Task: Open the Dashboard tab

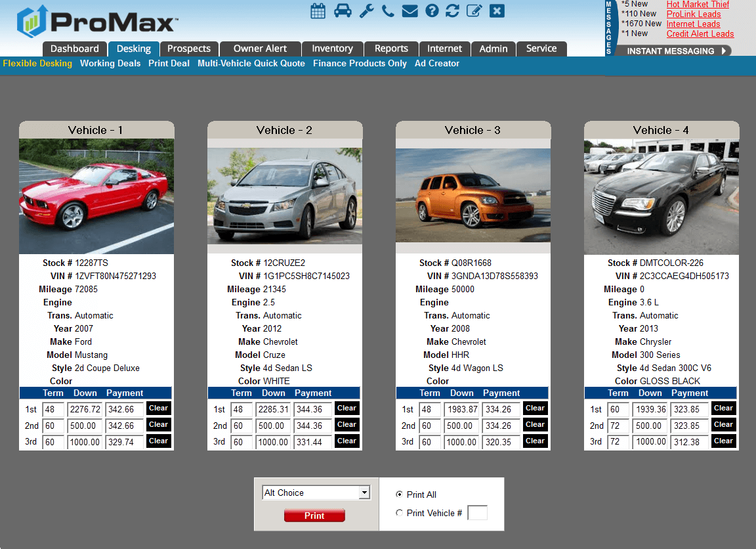Action: tap(74, 49)
